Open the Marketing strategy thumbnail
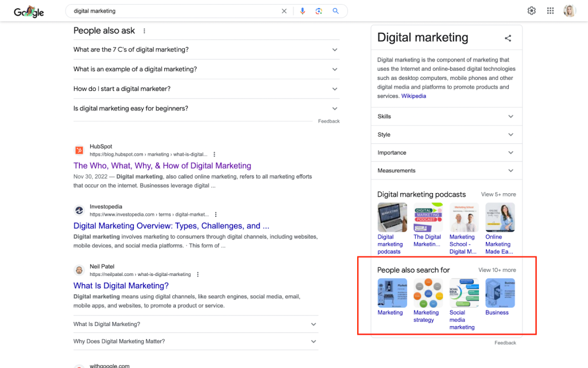This screenshot has width=588, height=368. click(428, 293)
